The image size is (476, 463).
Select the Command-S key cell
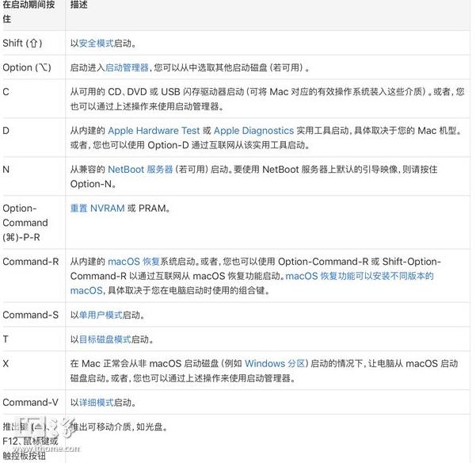[x=30, y=316]
